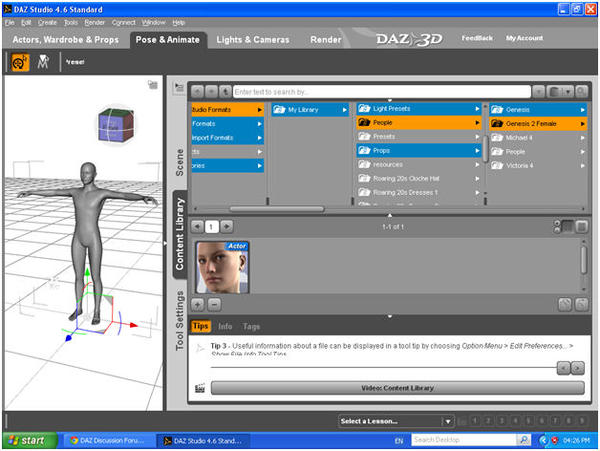This screenshot has height=451, width=600.
Task: Open the Tool Settings side tab
Action: point(179,320)
